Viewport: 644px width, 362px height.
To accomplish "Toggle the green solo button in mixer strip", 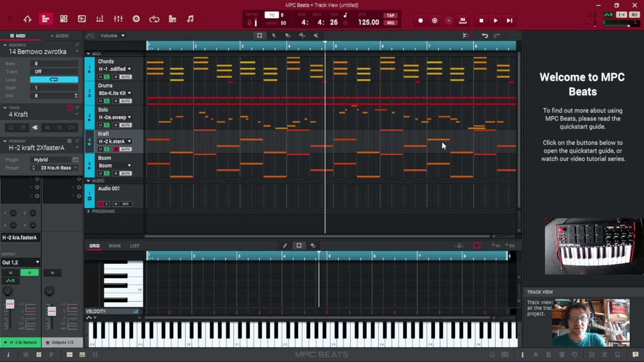I will tap(30, 273).
